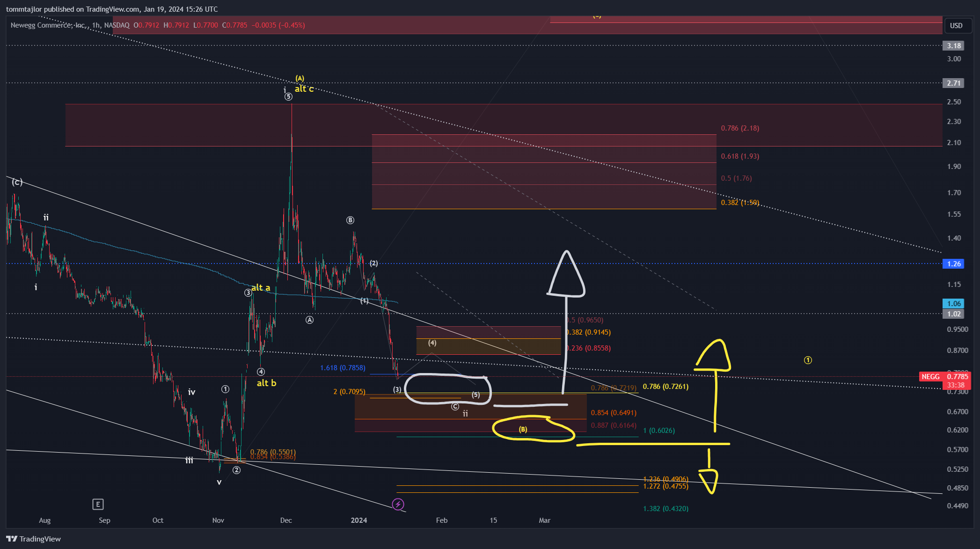The image size is (980, 549).
Task: Select the '1.618 (0.7858)' extension label
Action: tap(343, 367)
